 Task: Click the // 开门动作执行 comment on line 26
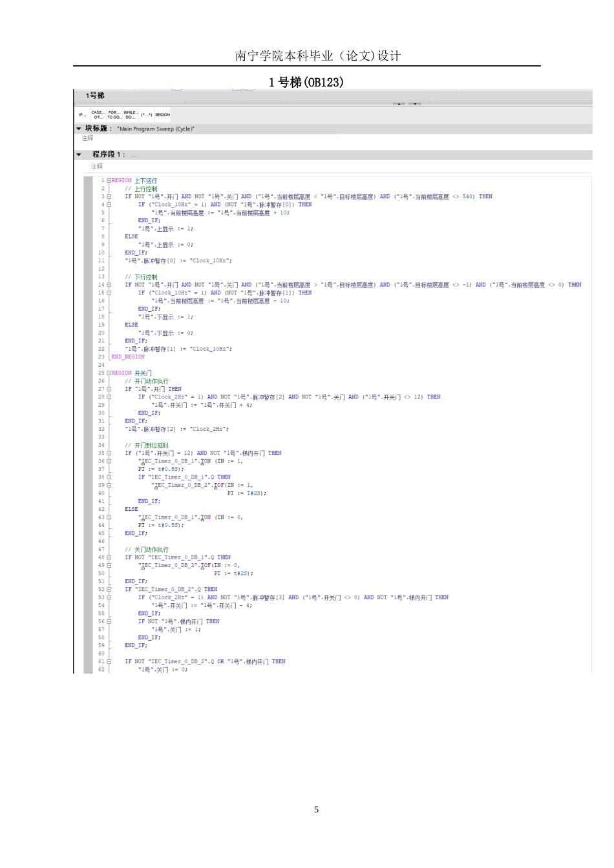(147, 381)
